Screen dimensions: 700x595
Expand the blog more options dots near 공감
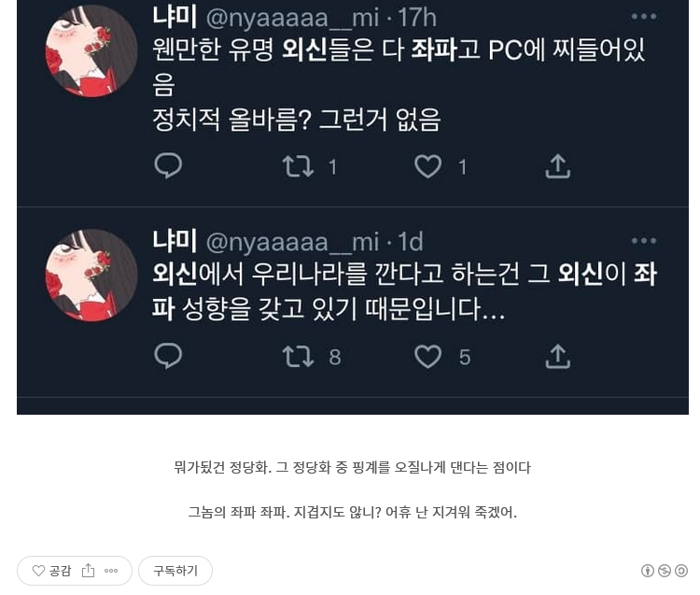111,571
